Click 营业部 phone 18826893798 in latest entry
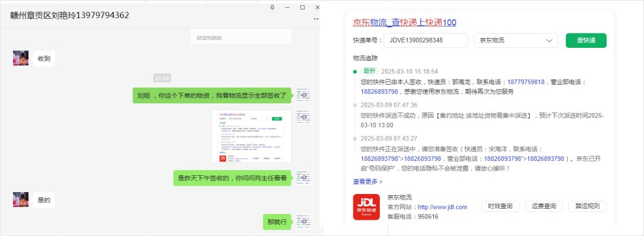 pyautogui.click(x=380, y=91)
